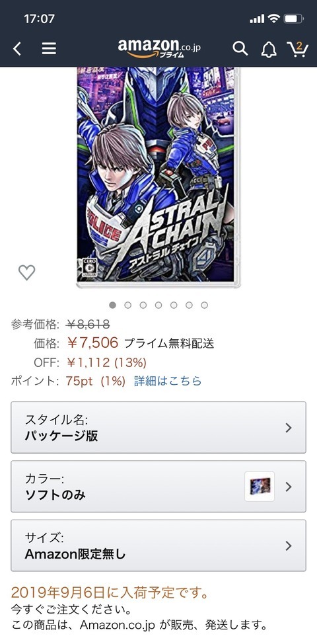This screenshot has height=644, width=317.
Task: Tap the back arrow in header
Action: coord(17,49)
